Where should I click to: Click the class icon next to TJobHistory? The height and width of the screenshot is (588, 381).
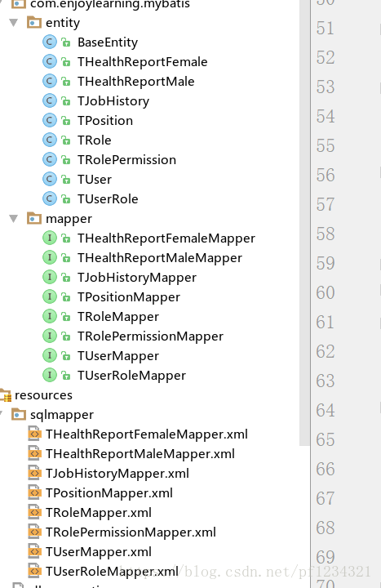coord(50,100)
